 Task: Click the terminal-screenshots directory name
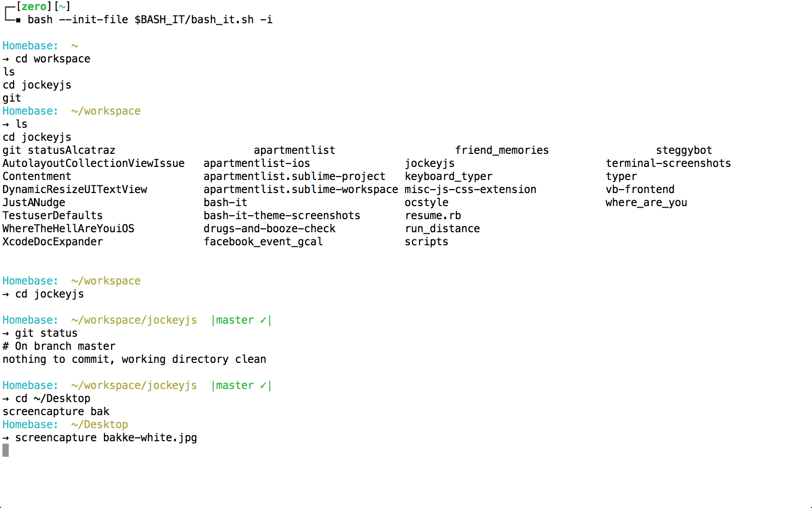tap(668, 164)
